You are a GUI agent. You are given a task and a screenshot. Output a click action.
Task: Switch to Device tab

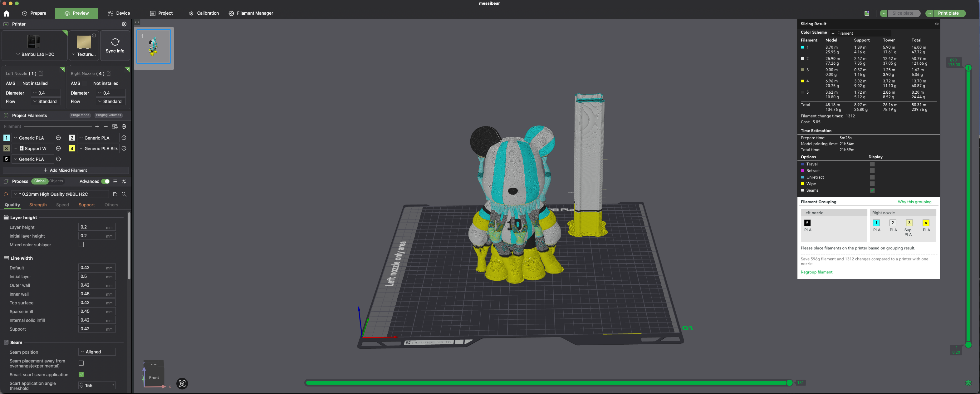119,13
